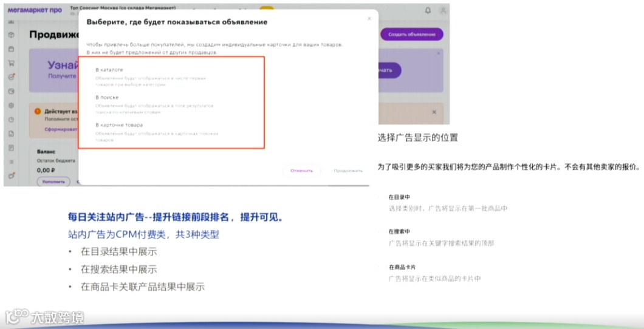Click the Пополнить button

[53, 181]
